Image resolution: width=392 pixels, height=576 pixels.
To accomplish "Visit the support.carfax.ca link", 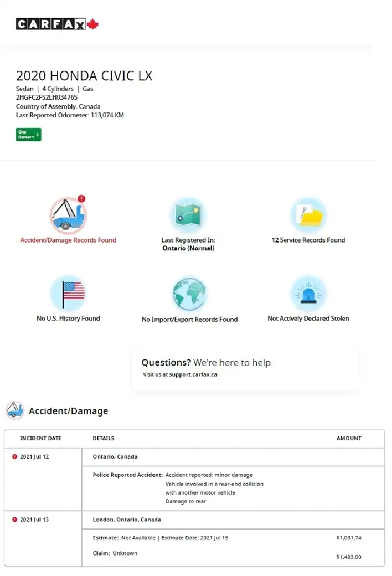I will (x=194, y=374).
